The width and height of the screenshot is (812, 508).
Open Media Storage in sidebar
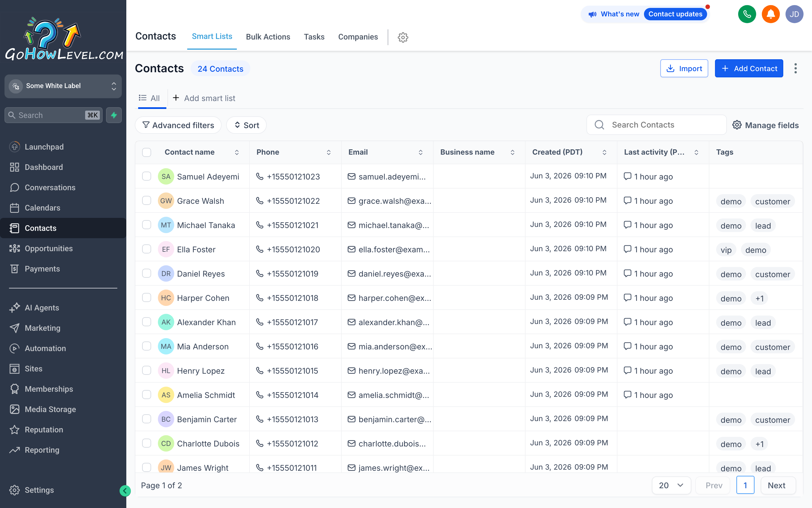point(63,409)
